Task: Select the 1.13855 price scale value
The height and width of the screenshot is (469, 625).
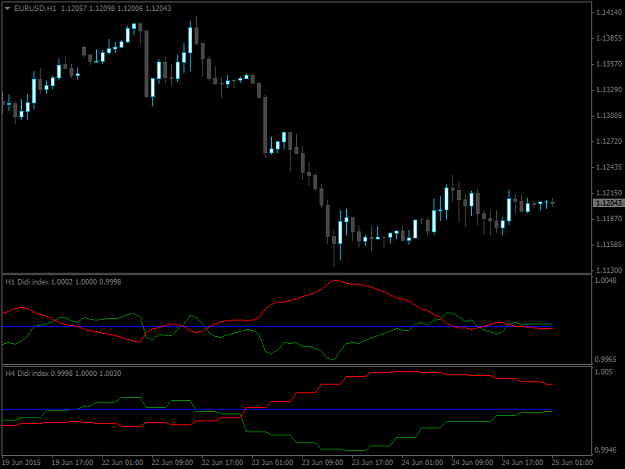Action: 609,38
